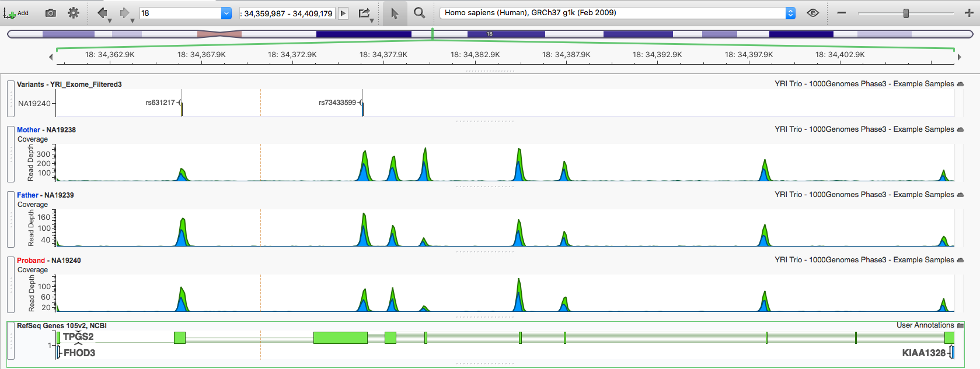Toggle the eye visibility icon in toolbar
Screen dimensions: 980x369
812,13
